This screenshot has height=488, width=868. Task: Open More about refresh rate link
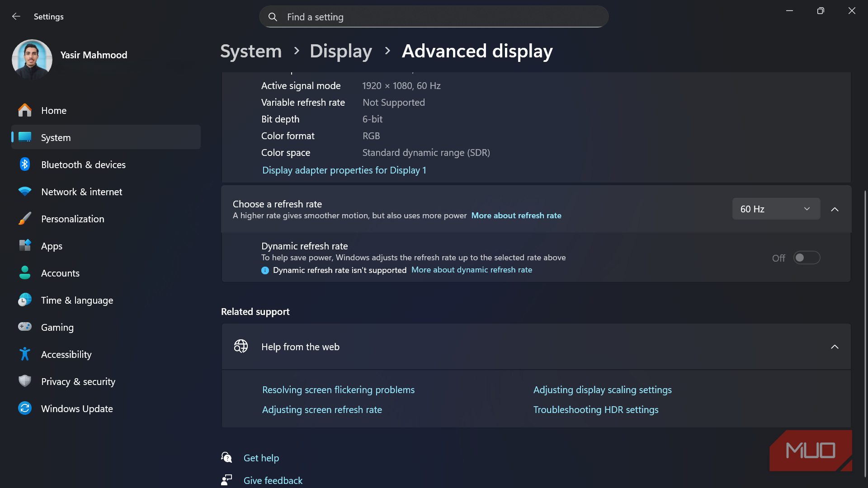(x=516, y=216)
